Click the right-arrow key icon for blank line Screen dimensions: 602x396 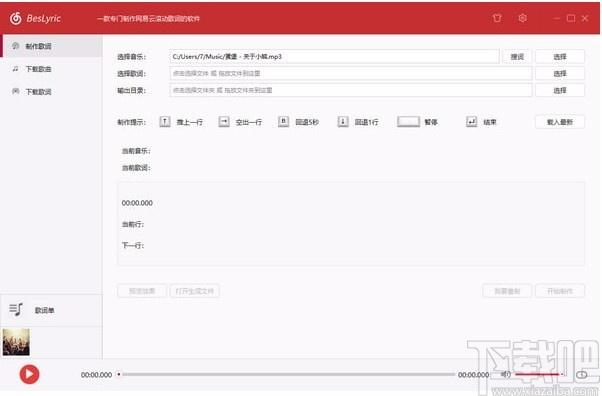224,122
